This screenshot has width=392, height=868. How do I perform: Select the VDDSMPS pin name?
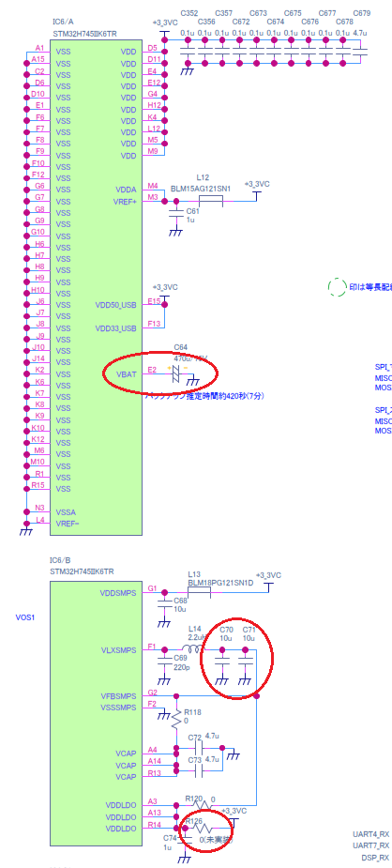click(x=118, y=593)
